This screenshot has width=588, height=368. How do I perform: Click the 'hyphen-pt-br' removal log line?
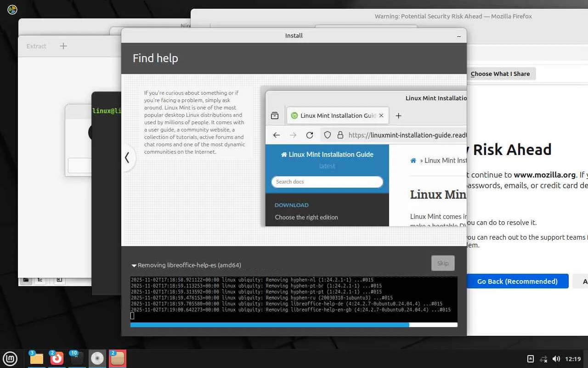pyautogui.click(x=256, y=286)
